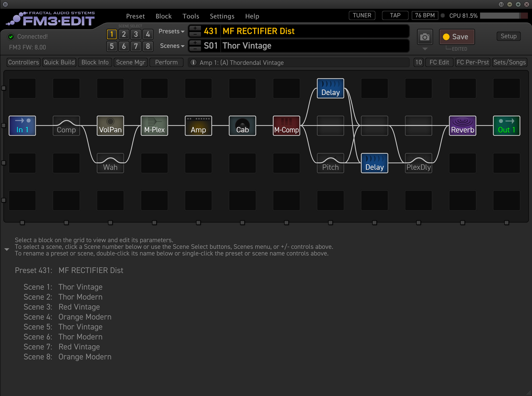This screenshot has height=396, width=532.
Task: Select the VolPan block
Action: [110, 125]
